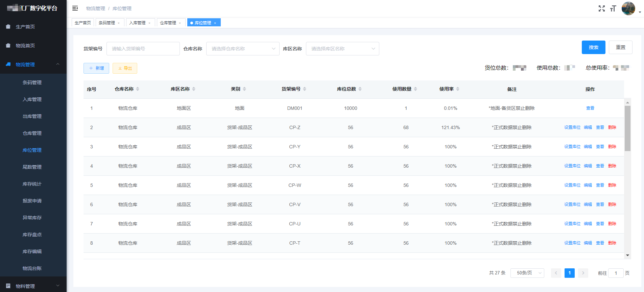Viewport: 644px width, 292px height.
Task: Sort by 库位总数 column arrows
Action: (360, 89)
